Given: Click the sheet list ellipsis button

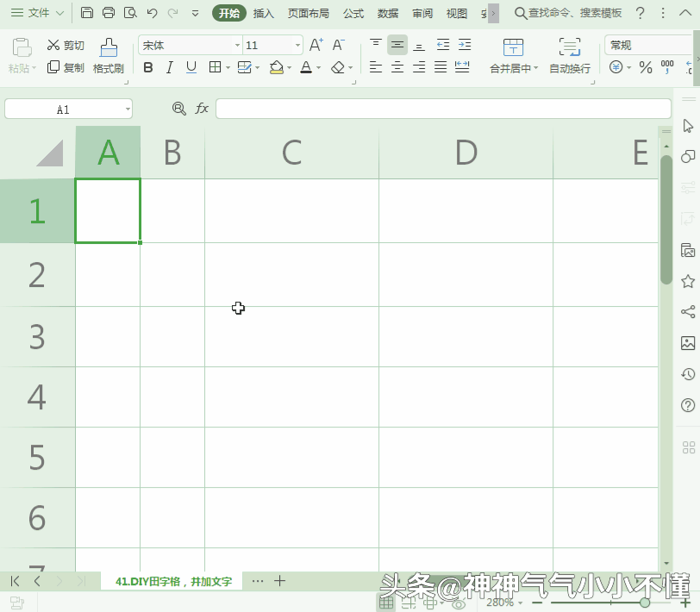Looking at the screenshot, I should coord(258,581).
